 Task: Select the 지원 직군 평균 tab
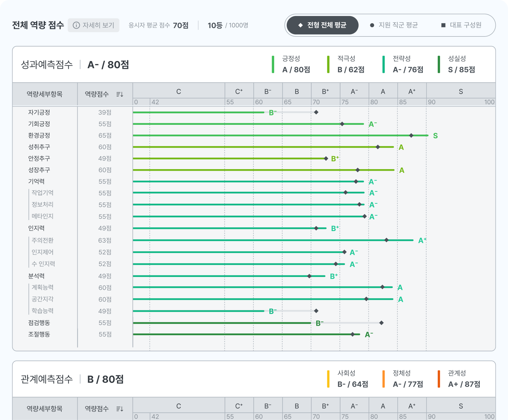click(x=394, y=25)
